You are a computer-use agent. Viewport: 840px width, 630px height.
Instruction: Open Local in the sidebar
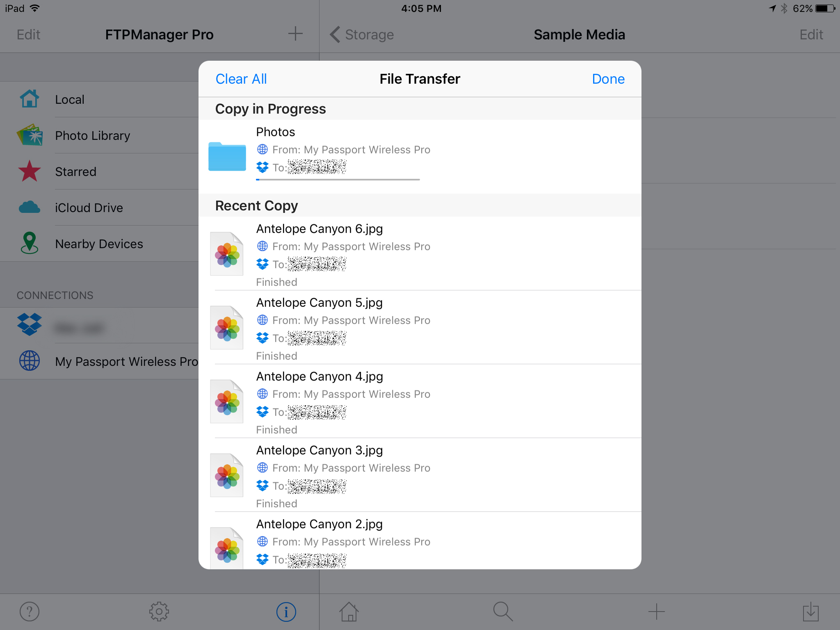click(x=99, y=99)
